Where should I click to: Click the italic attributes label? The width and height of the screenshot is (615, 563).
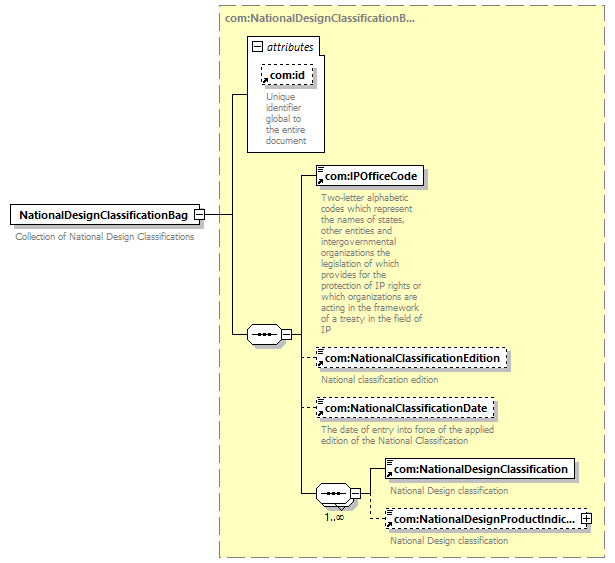click(x=290, y=47)
